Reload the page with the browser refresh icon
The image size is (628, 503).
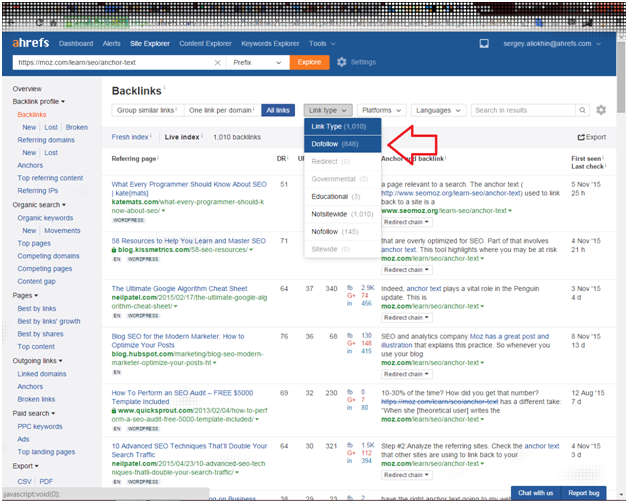[x=39, y=23]
